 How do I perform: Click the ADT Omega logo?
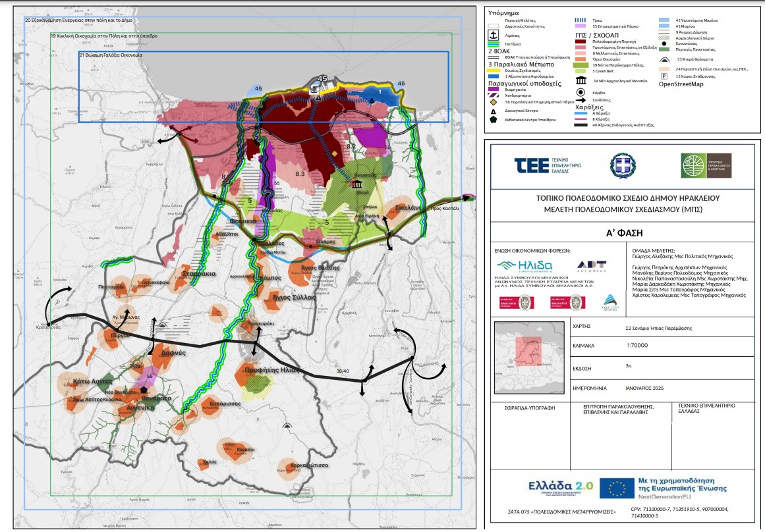591,265
